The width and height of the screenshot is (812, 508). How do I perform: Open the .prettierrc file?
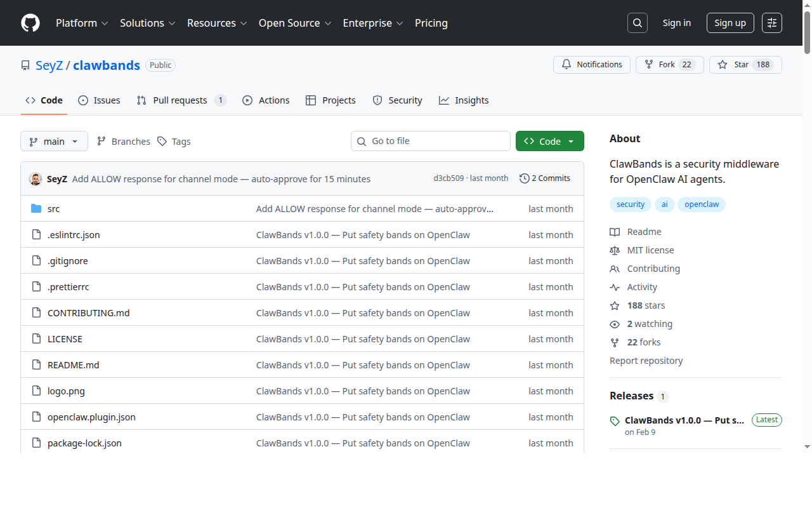tap(69, 287)
